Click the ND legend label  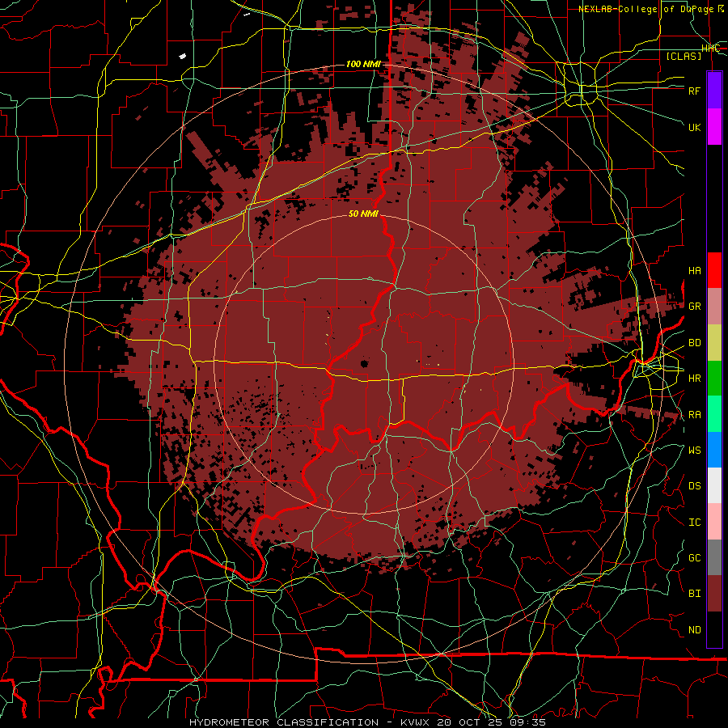click(695, 630)
